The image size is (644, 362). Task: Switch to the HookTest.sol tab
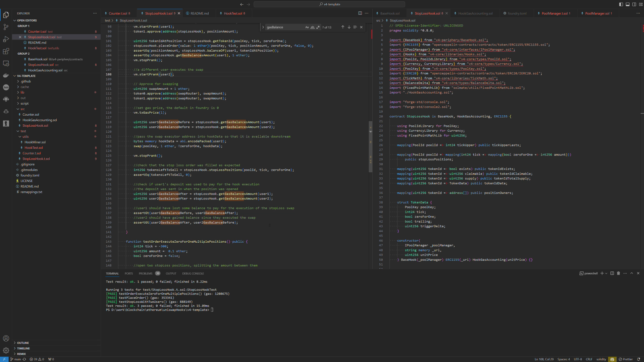click(234, 13)
